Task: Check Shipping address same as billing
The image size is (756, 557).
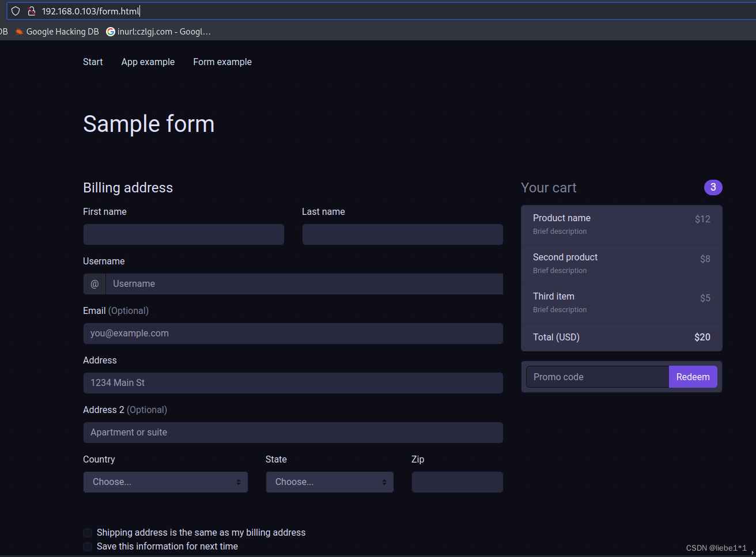Action: [x=88, y=533]
